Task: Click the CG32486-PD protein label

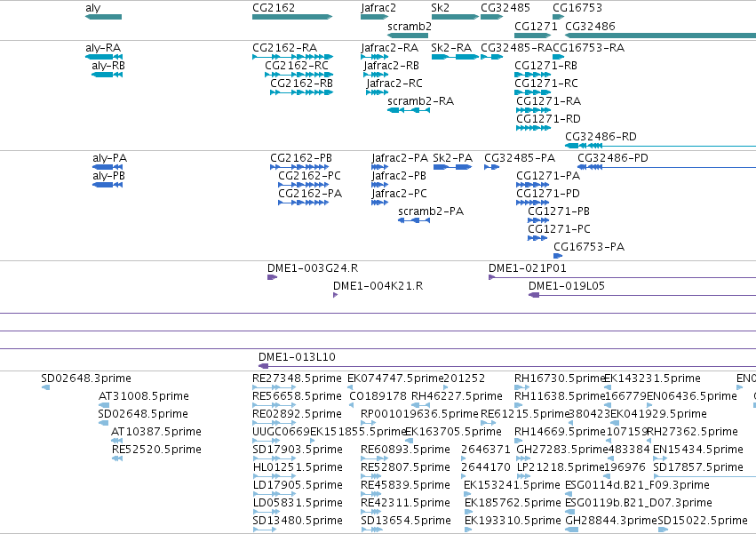Action: (613, 158)
